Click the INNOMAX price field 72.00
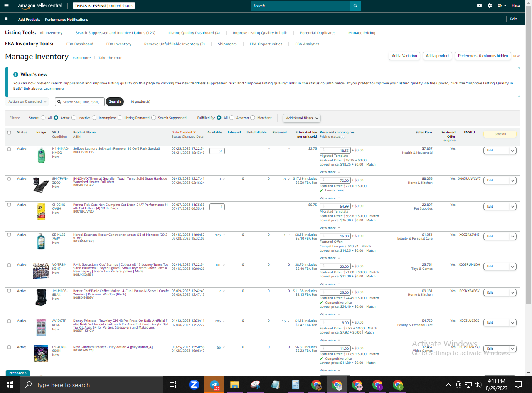The height and width of the screenshot is (393, 532). point(335,180)
